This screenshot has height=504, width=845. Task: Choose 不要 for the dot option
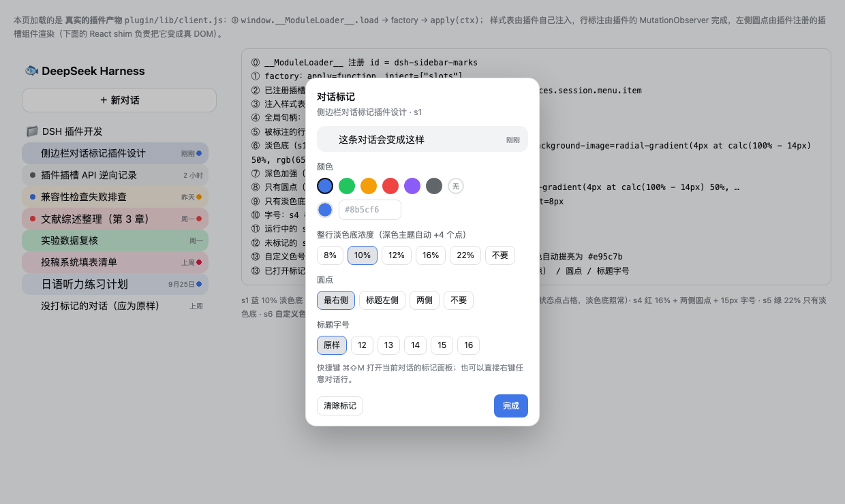pyautogui.click(x=459, y=300)
